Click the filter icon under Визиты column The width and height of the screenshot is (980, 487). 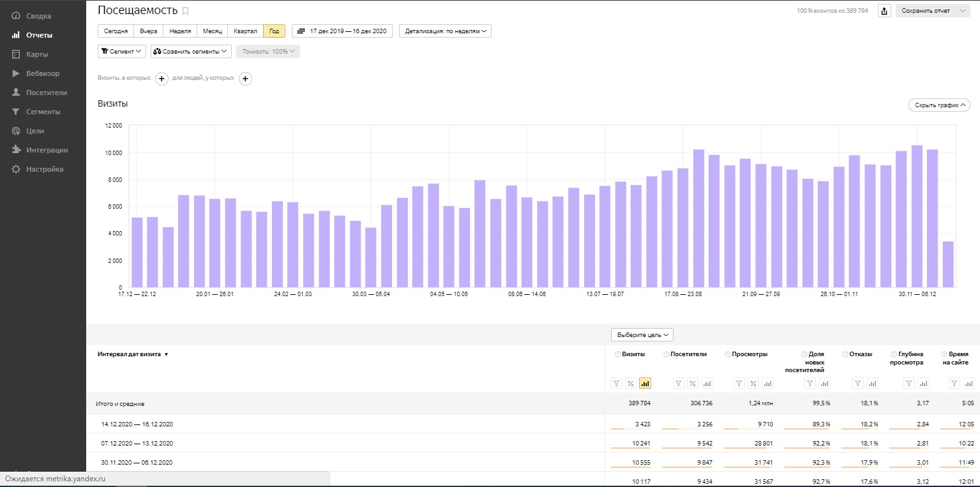pyautogui.click(x=617, y=384)
